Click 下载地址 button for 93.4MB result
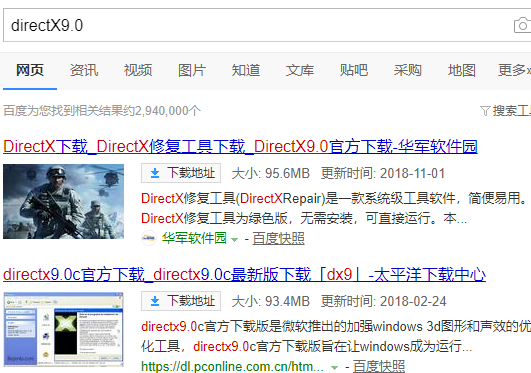 pyautogui.click(x=181, y=301)
